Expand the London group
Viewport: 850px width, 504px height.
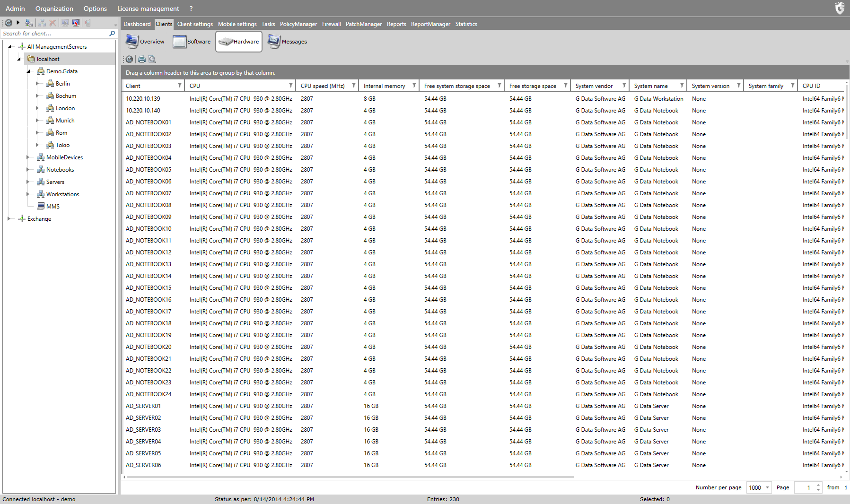point(37,108)
